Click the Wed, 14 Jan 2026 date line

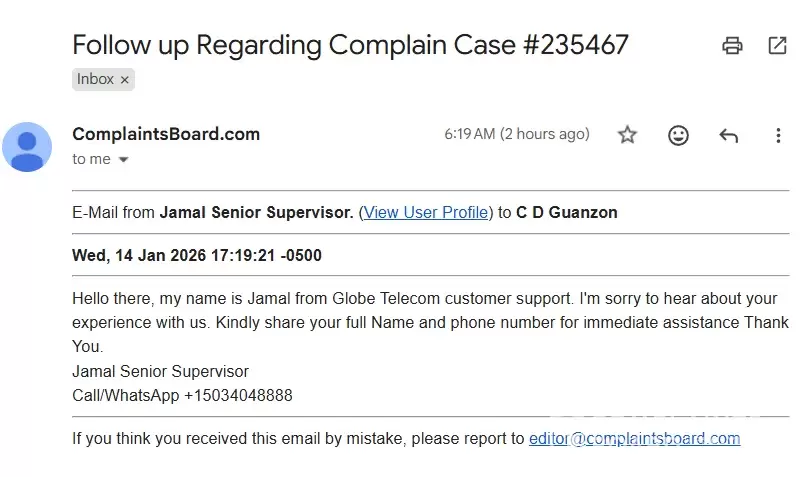(x=197, y=255)
